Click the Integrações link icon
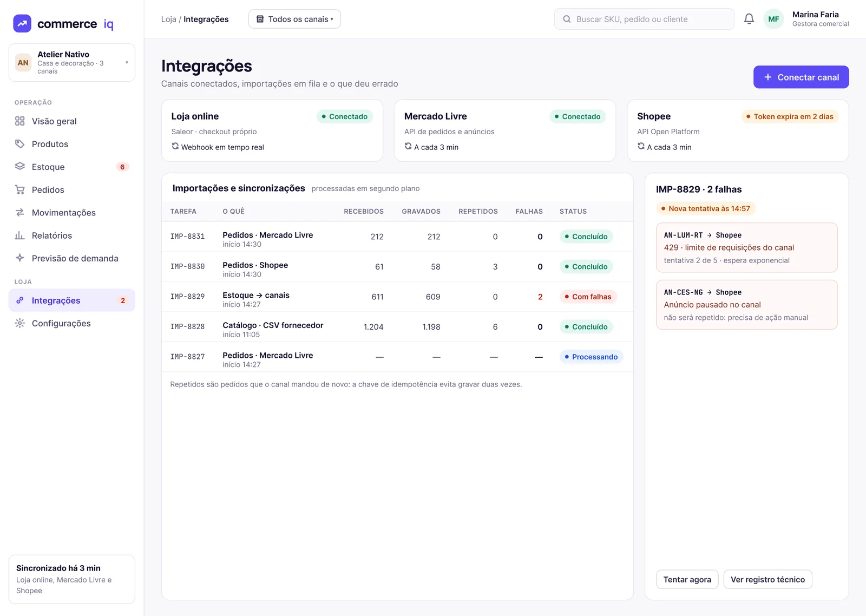 coord(20,300)
